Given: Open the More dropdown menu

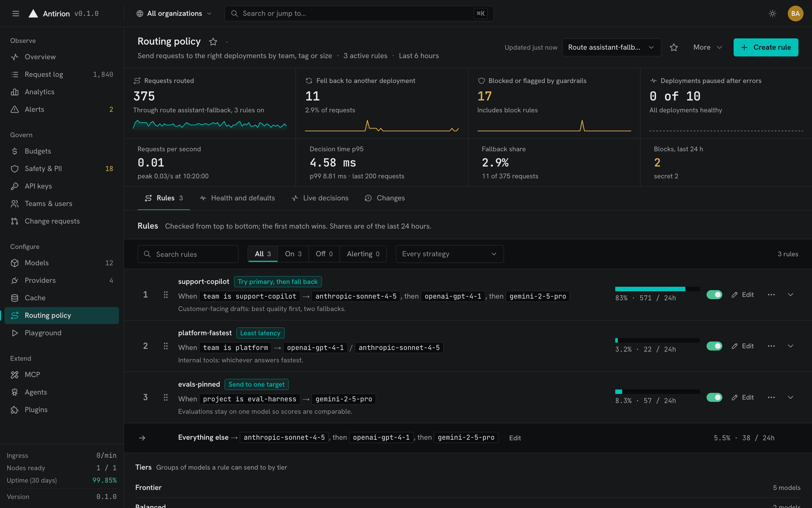Looking at the screenshot, I should point(707,47).
